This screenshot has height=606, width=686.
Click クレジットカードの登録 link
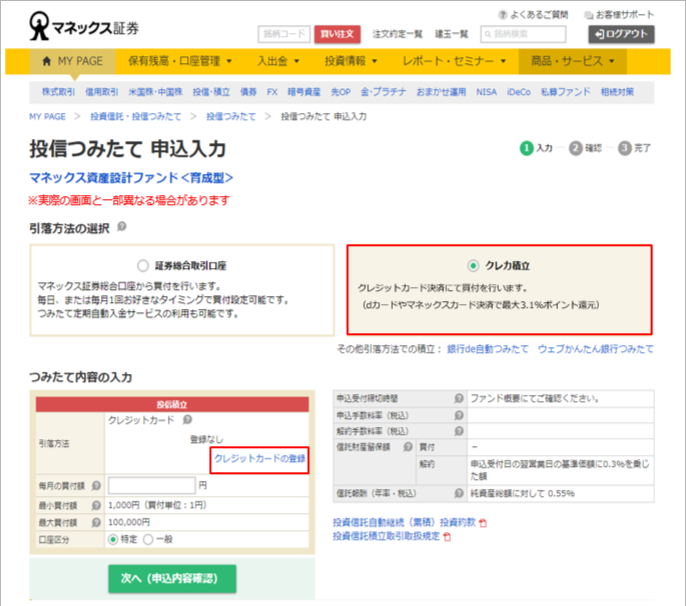point(259,459)
